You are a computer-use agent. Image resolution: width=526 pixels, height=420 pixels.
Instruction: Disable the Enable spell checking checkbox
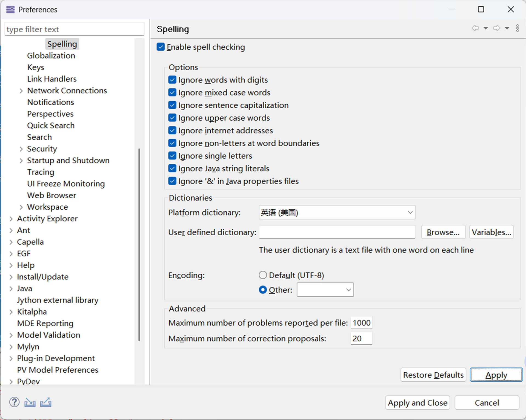tap(161, 47)
